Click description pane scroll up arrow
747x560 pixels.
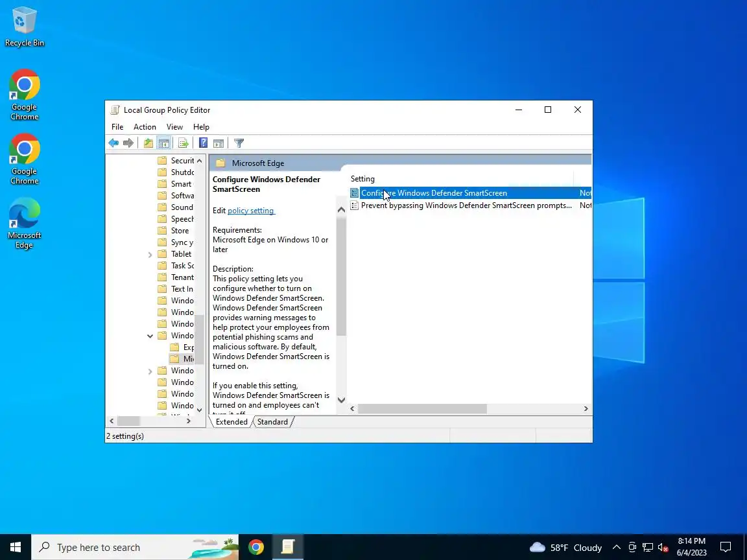[x=341, y=210]
